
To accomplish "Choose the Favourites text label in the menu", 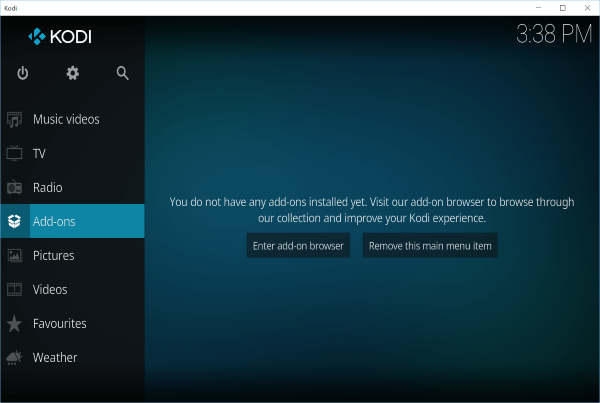I will point(60,324).
